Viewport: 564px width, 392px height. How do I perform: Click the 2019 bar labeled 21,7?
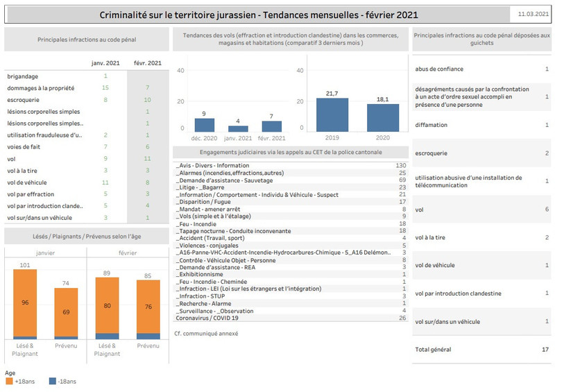(332, 114)
